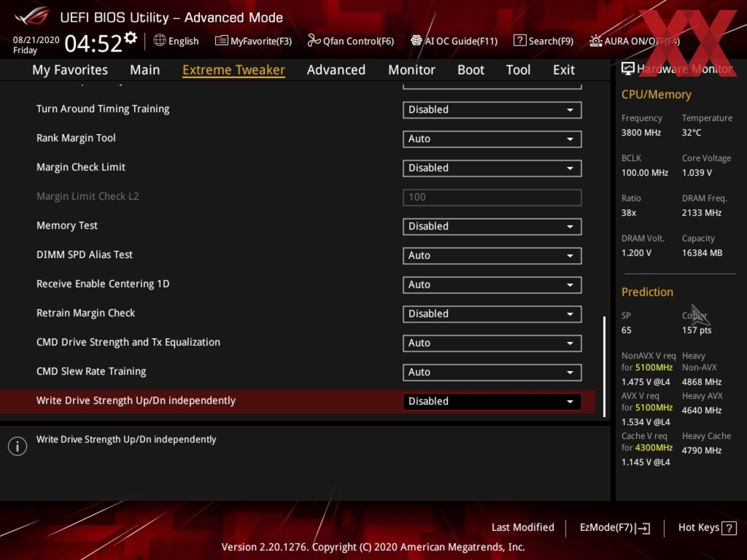Image resolution: width=747 pixels, height=560 pixels.
Task: Click the Margin Limit Check L2 field
Action: [x=492, y=197]
